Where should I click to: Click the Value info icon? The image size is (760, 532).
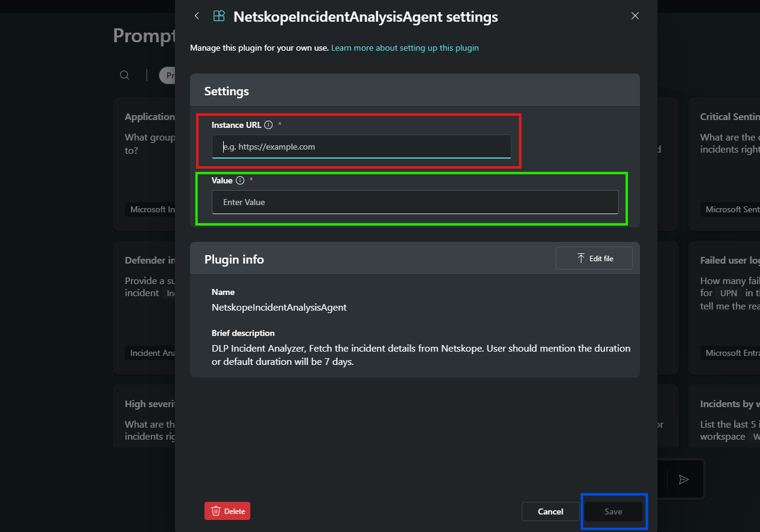(x=240, y=180)
